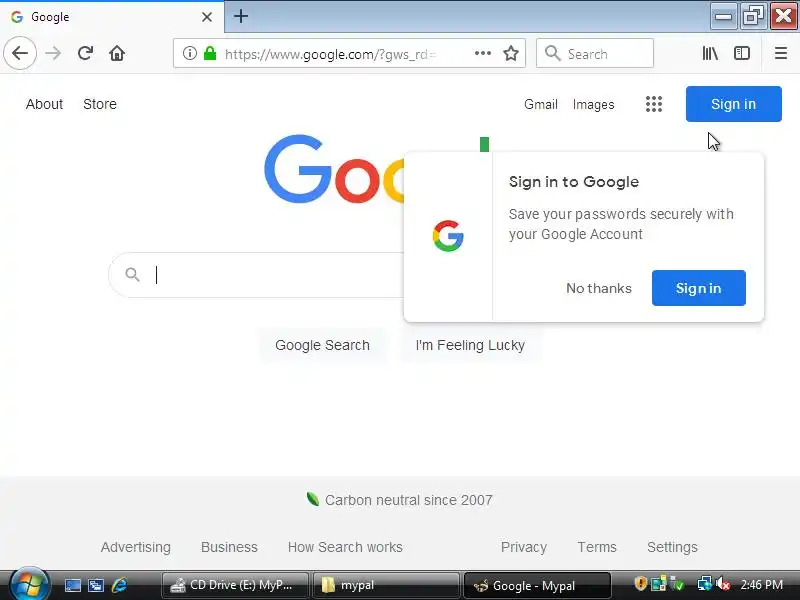Open the Privacy footer link
Viewport: 800px width, 600px height.
[524, 547]
